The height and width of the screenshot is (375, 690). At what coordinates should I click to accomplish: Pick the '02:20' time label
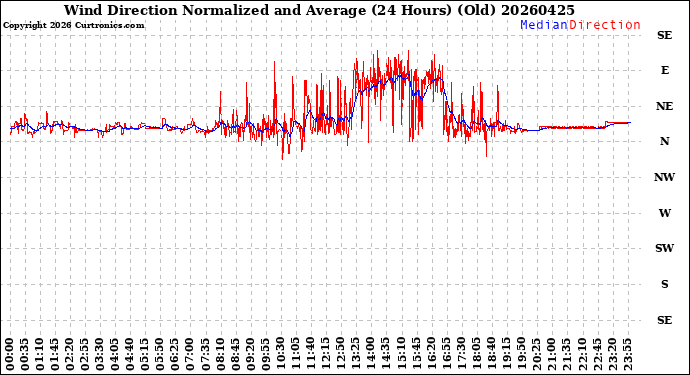70,354
